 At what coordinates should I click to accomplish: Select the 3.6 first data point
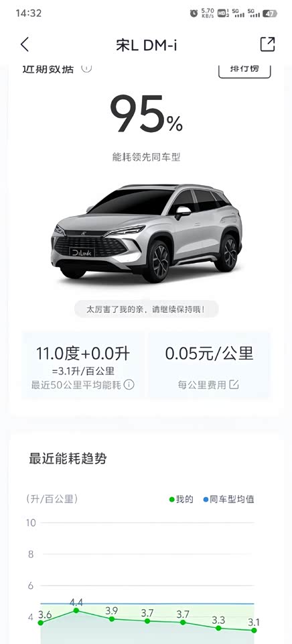coord(41,623)
